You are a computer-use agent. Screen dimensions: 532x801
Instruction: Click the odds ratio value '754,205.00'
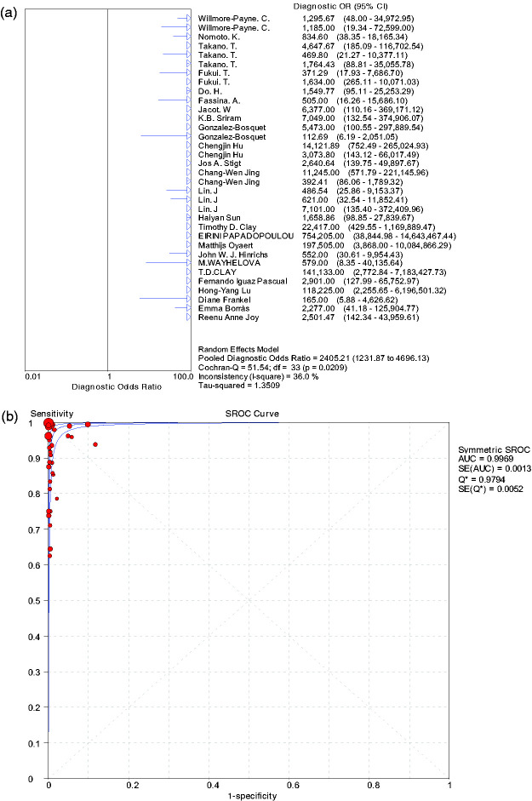[323, 236]
